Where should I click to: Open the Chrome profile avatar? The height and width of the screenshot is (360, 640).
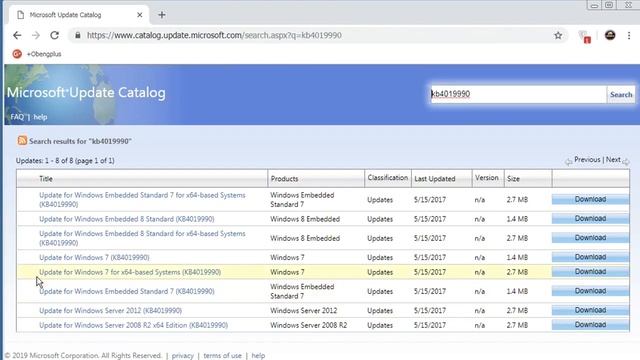(x=610, y=36)
